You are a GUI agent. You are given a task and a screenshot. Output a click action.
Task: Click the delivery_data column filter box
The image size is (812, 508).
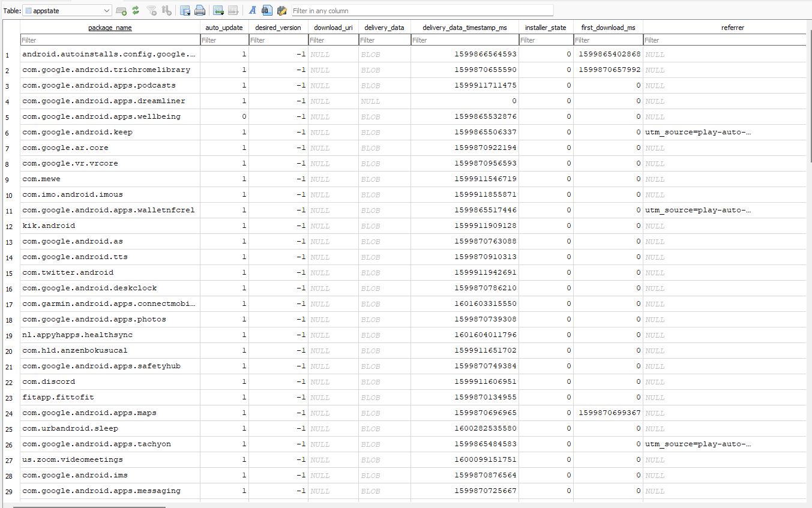(385, 40)
